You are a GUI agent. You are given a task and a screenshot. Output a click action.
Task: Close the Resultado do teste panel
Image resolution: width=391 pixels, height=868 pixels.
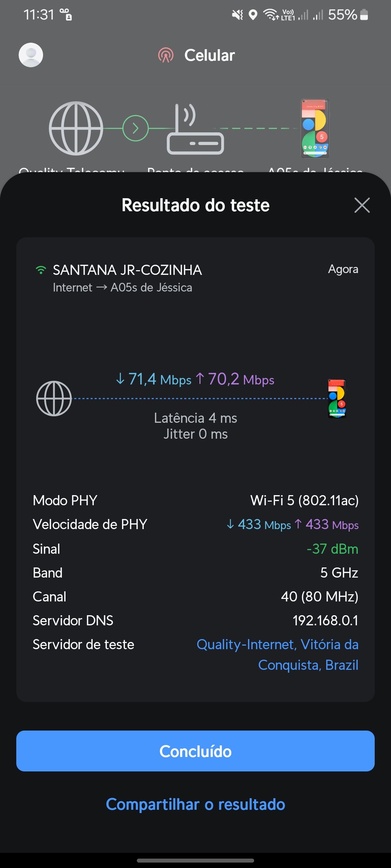(362, 205)
